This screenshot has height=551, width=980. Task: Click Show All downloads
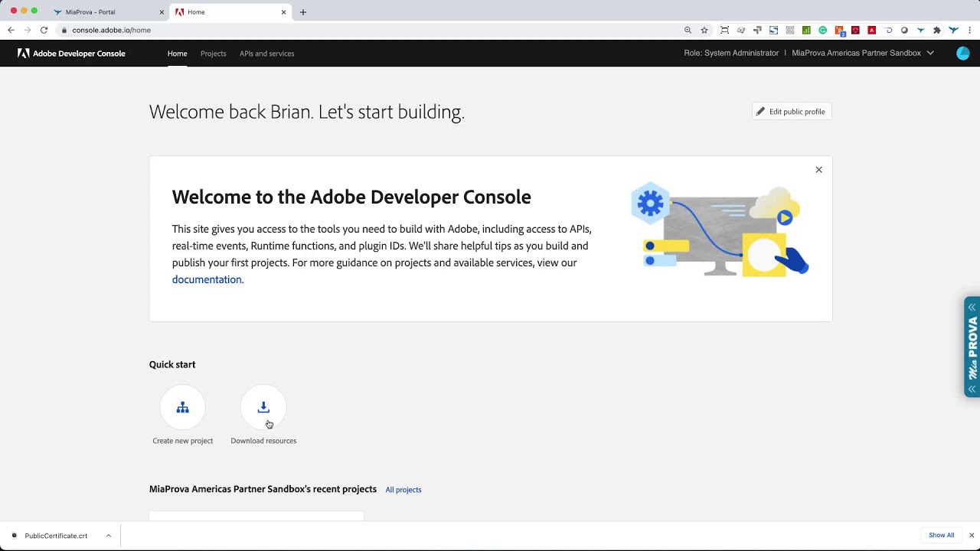click(x=941, y=535)
